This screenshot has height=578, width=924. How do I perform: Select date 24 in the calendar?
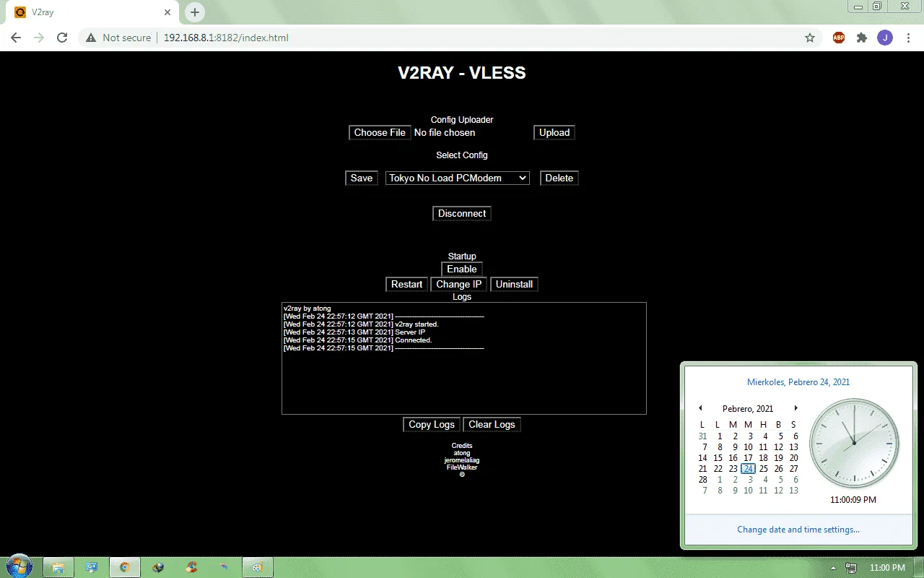(748, 469)
